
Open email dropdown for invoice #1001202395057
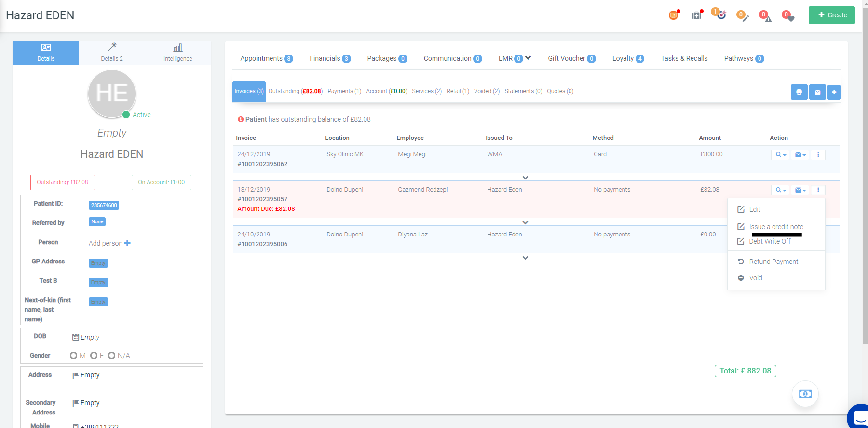click(800, 190)
